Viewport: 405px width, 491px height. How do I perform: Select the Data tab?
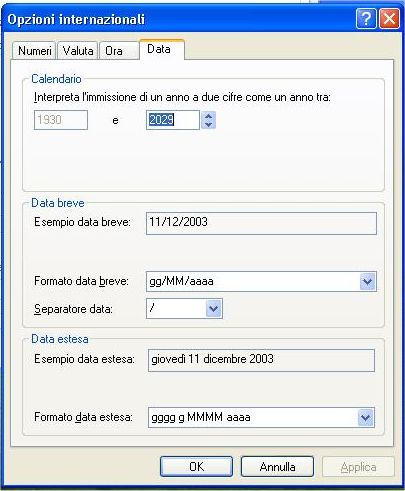click(162, 49)
